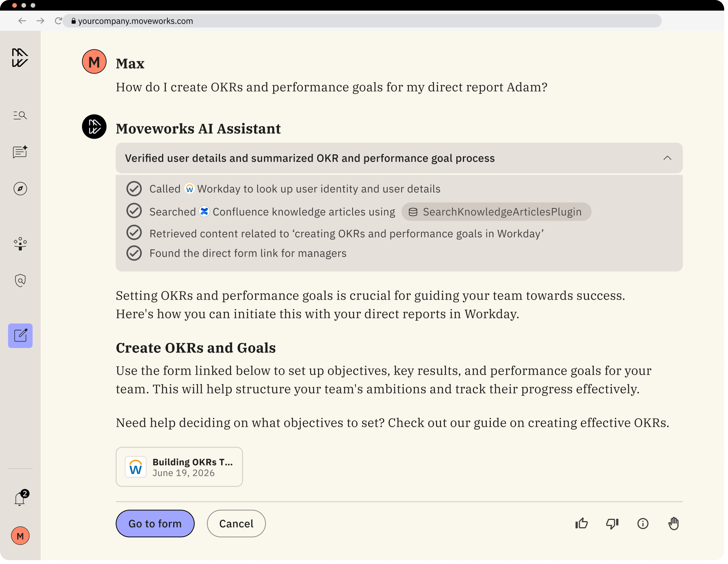The width and height of the screenshot is (728, 564).
Task: Click the Confluence icon in the Searched step
Action: 204,211
